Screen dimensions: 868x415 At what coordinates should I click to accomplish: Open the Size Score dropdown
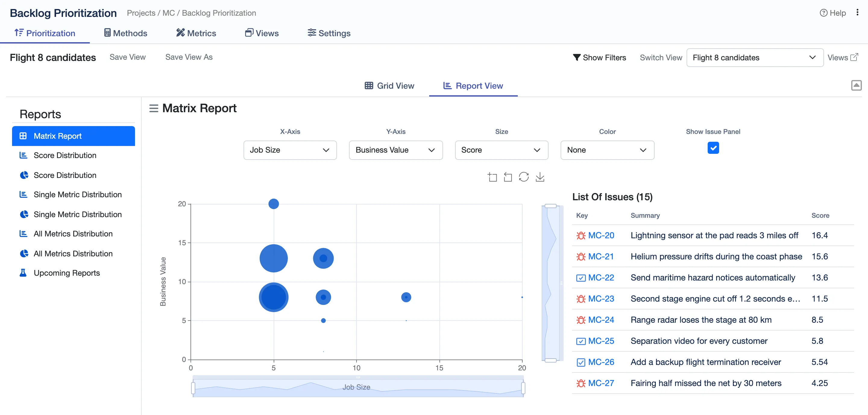[502, 150]
